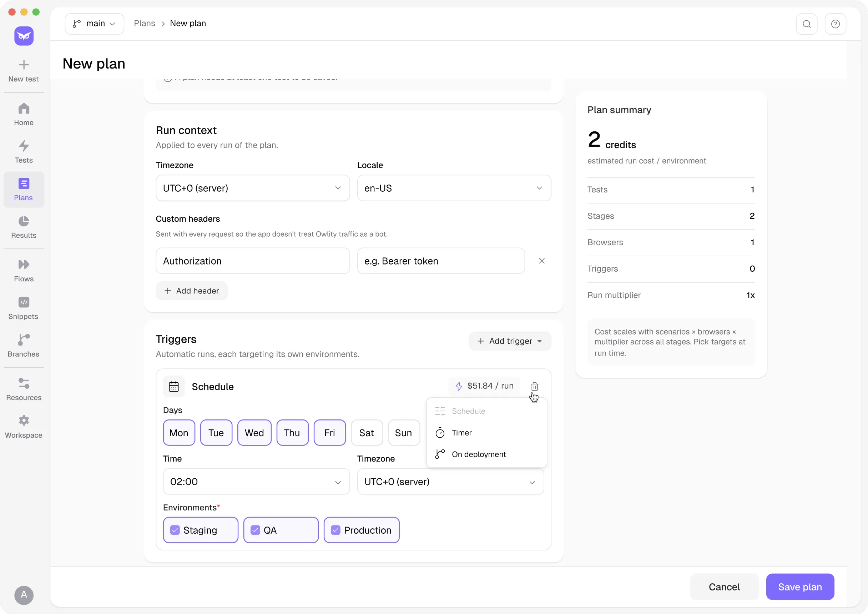Open user avatar A menu
The height and width of the screenshot is (614, 868).
tap(24, 595)
